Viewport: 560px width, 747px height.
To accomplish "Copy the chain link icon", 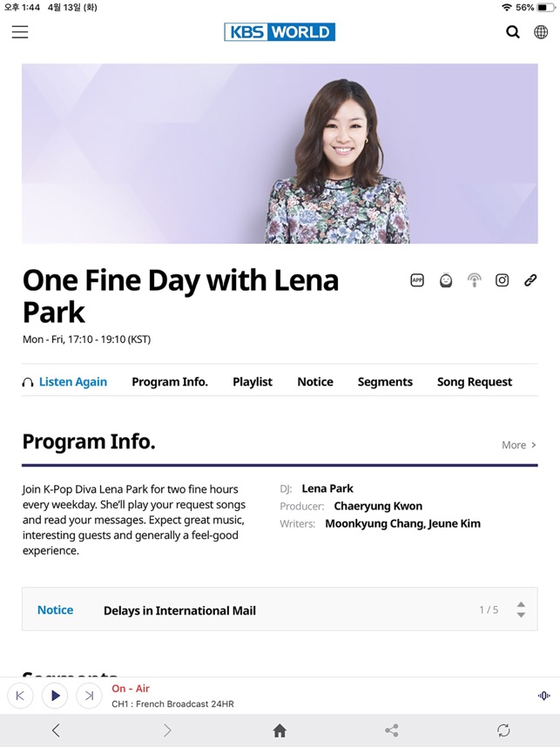I will pyautogui.click(x=530, y=280).
